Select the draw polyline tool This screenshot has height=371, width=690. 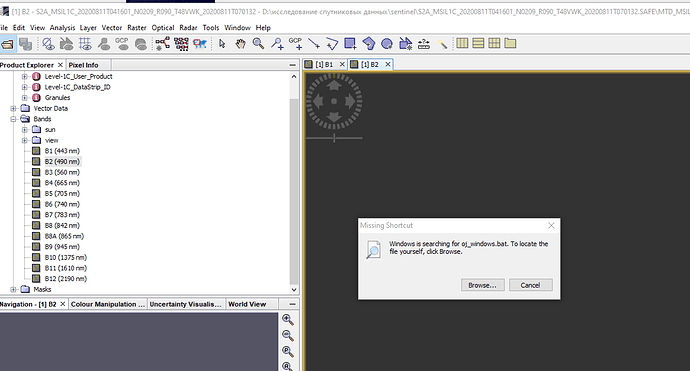(x=332, y=44)
